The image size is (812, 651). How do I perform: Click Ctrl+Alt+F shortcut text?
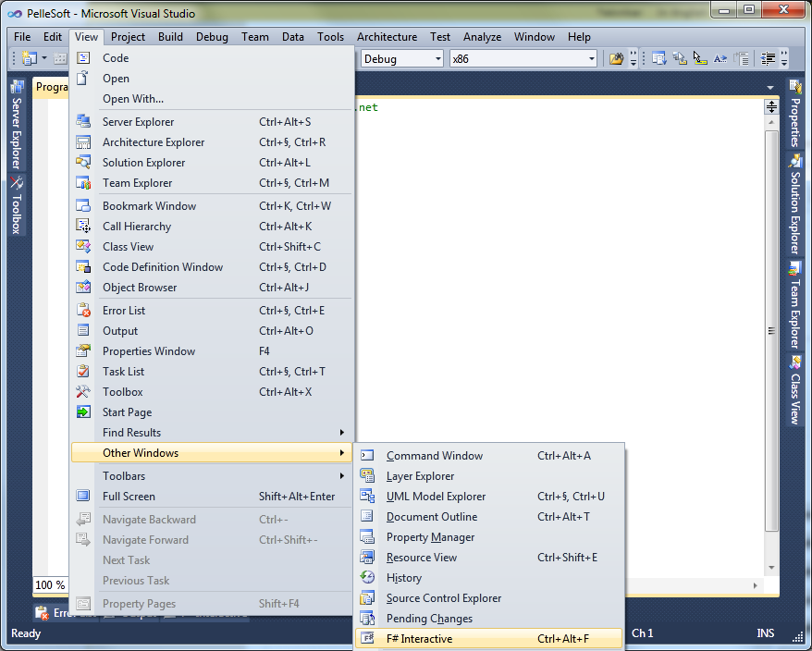click(563, 639)
